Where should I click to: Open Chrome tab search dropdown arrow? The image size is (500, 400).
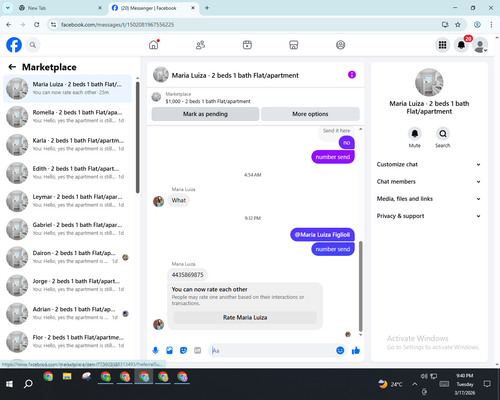[8, 8]
